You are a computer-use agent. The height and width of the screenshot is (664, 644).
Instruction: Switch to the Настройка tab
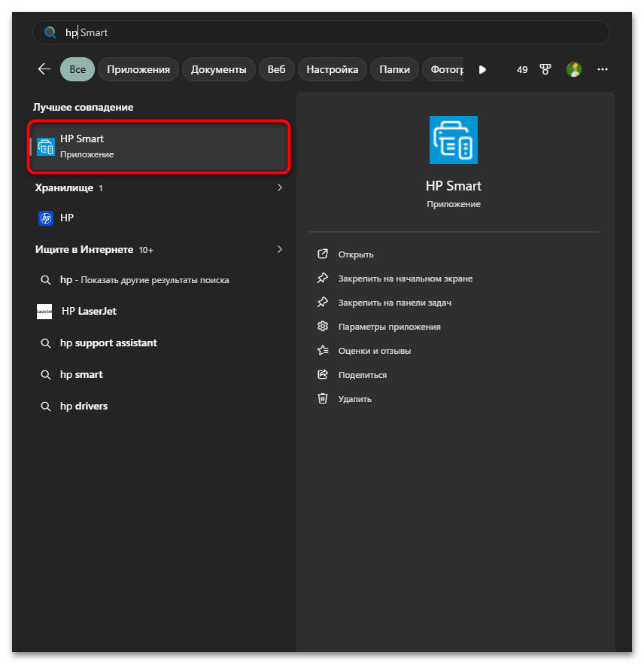pyautogui.click(x=332, y=69)
